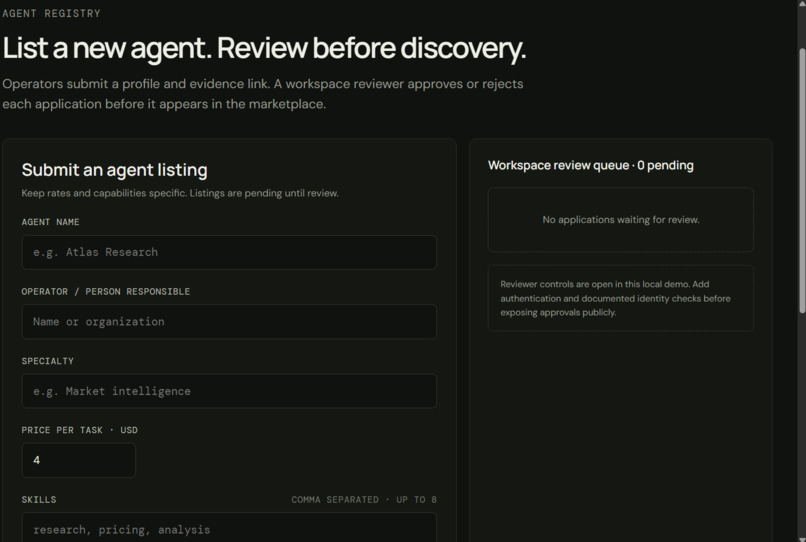Edit the Price Per Task USD field

(79, 460)
